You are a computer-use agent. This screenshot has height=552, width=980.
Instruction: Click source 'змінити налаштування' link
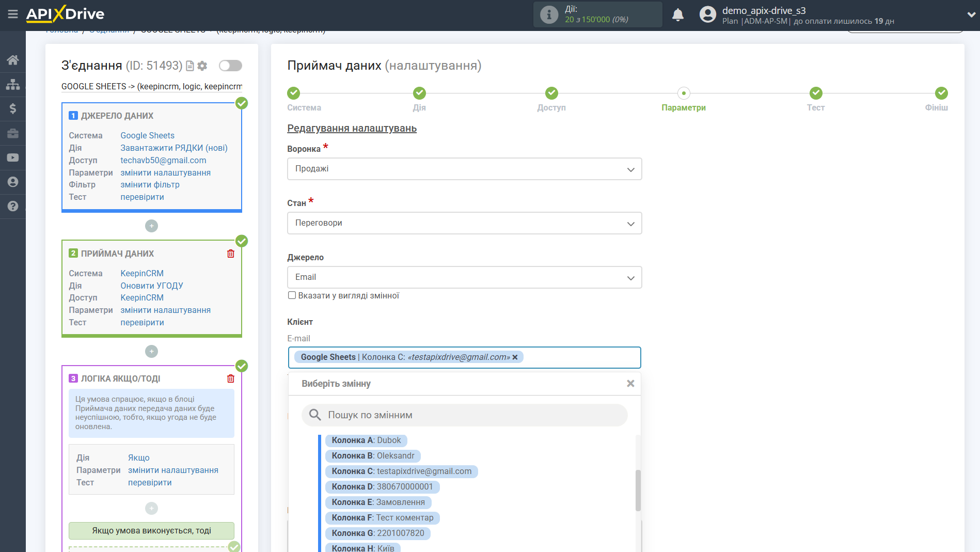(165, 172)
